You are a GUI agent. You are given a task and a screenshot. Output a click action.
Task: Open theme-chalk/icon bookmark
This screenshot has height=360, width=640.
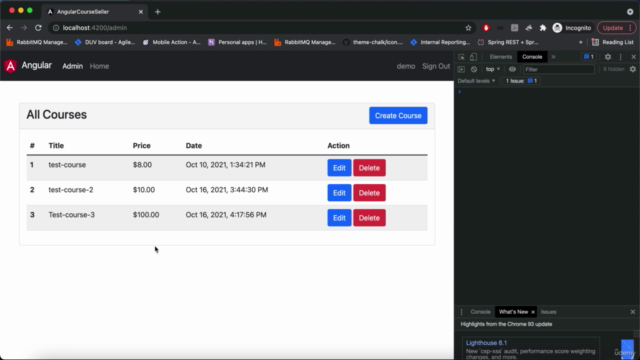373,42
